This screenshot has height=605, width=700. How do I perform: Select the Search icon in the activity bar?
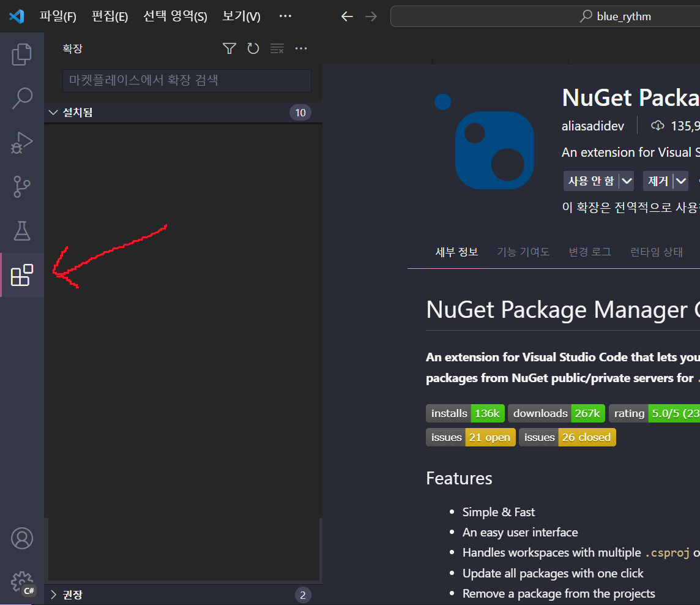22,98
